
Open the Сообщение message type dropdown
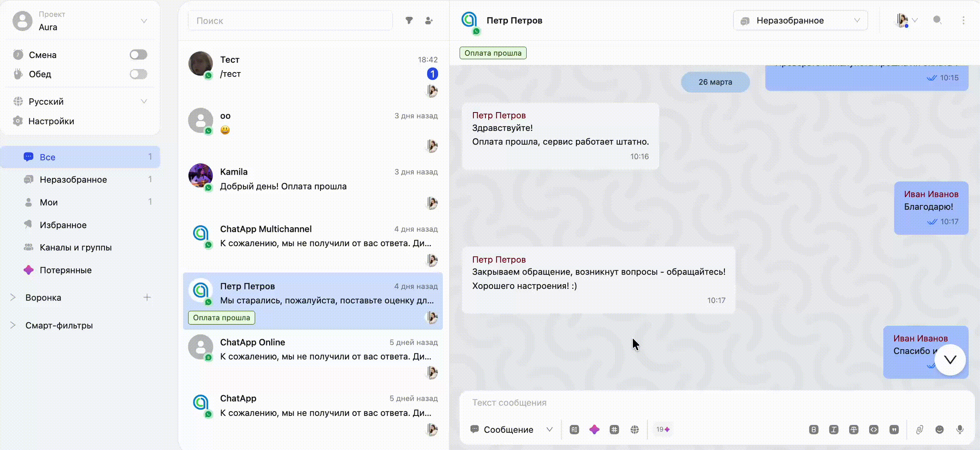point(512,430)
